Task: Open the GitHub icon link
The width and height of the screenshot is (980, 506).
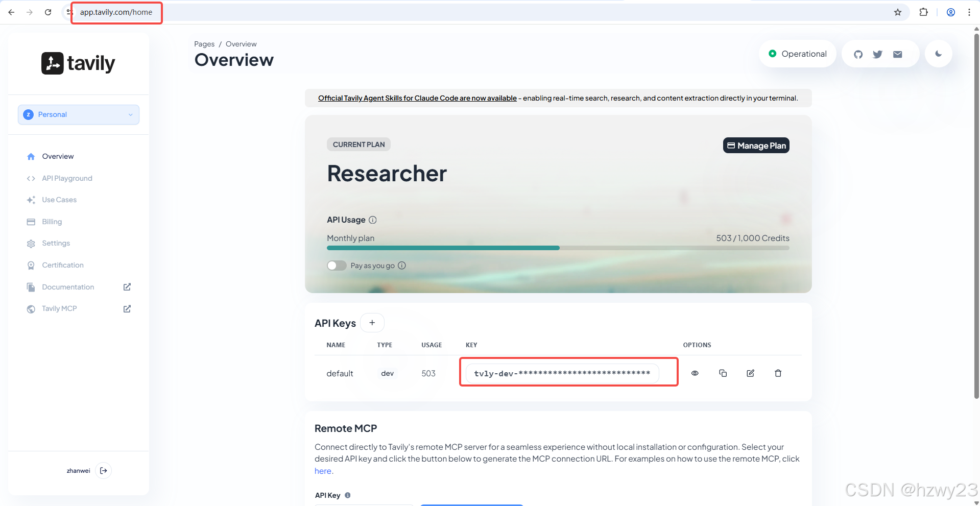Action: (858, 54)
